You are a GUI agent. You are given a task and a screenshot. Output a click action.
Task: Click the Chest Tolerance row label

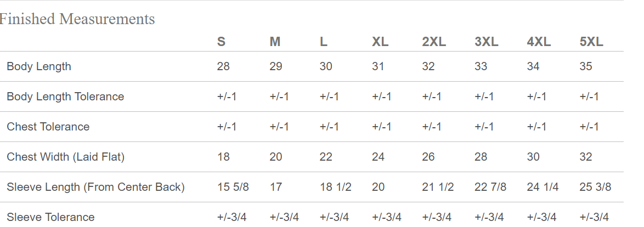48,127
